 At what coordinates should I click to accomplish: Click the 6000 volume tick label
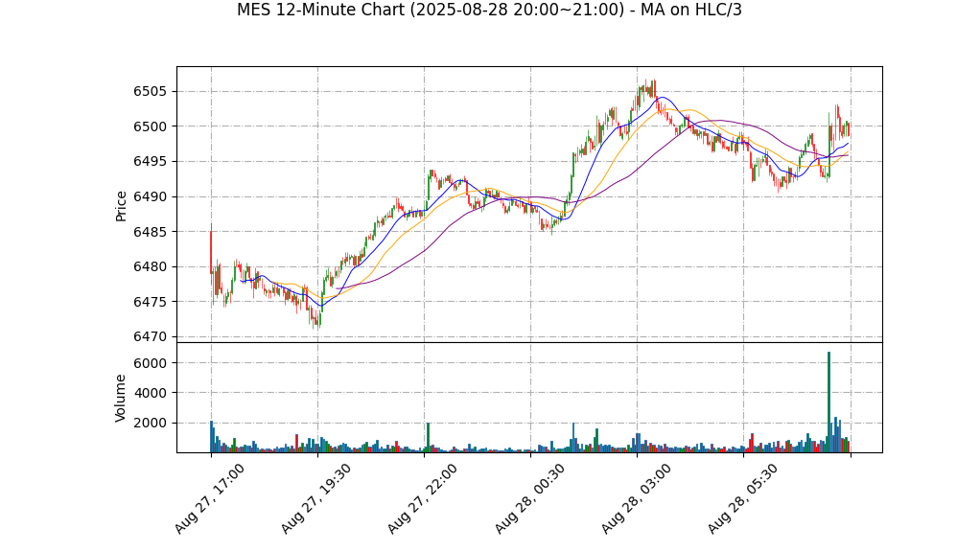tap(150, 363)
